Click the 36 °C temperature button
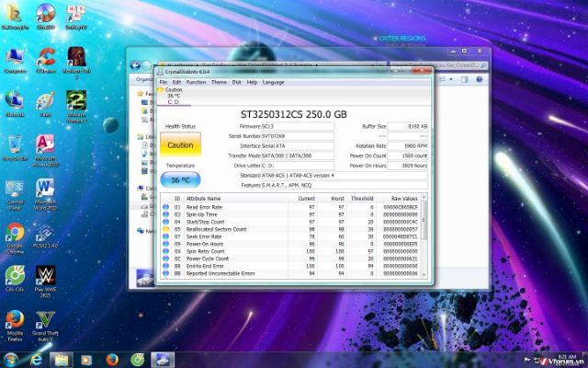Viewport: 588px width, 368px height. tap(180, 180)
